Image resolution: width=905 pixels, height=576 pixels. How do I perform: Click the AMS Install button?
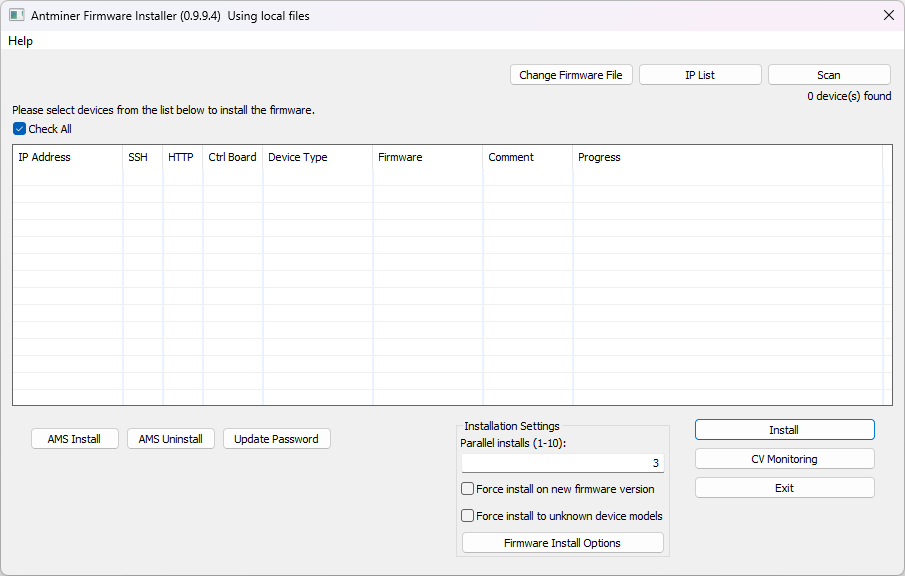tap(74, 439)
